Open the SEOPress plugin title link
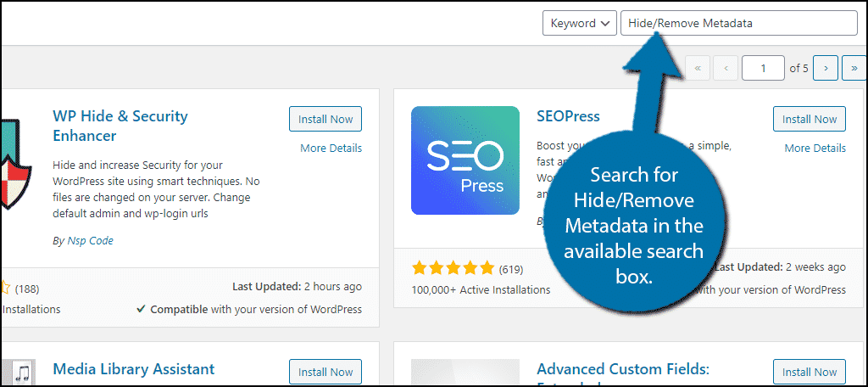The width and height of the screenshot is (868, 387). 568,116
